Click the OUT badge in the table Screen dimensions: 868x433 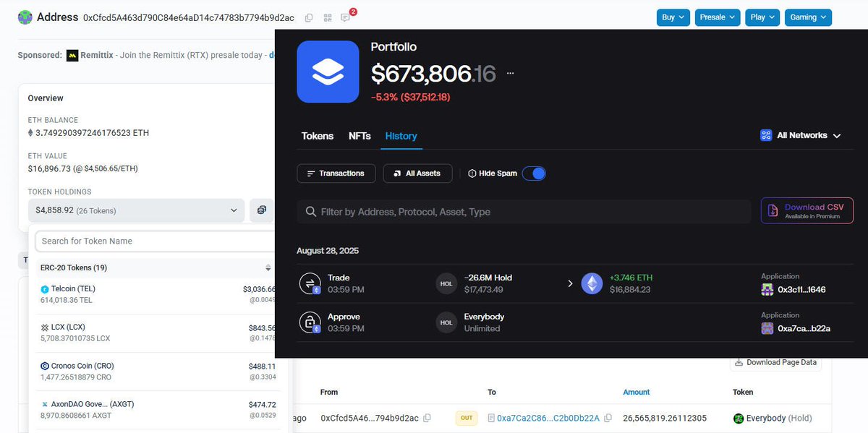[467, 418]
